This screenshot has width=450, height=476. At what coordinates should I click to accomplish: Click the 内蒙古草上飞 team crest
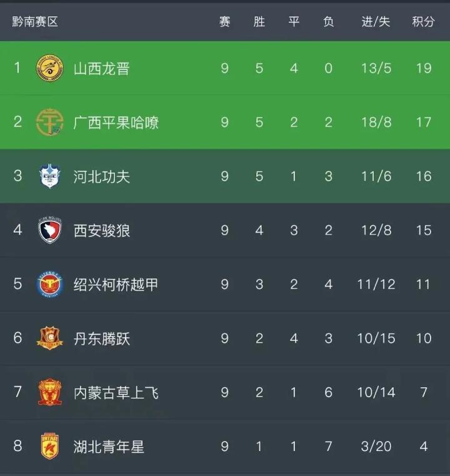point(49,393)
